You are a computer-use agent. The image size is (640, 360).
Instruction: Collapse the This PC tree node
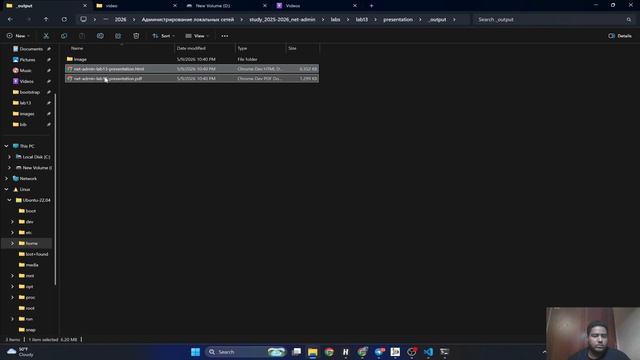7,146
